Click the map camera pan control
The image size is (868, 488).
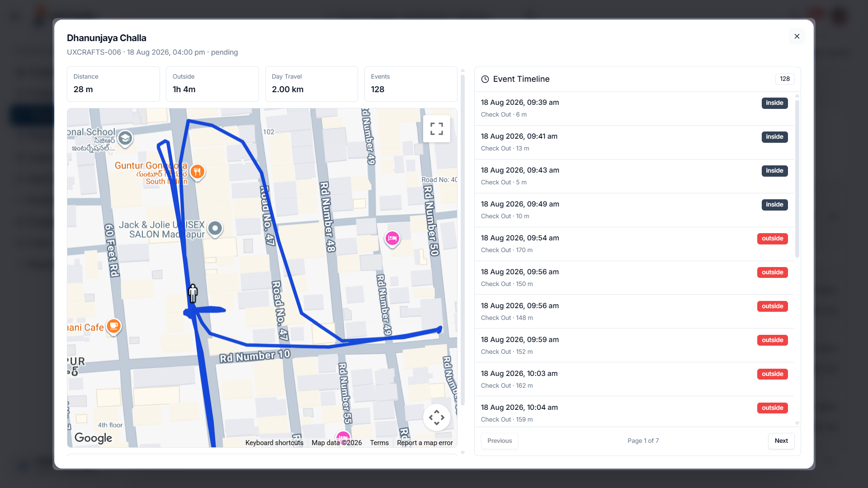(436, 418)
